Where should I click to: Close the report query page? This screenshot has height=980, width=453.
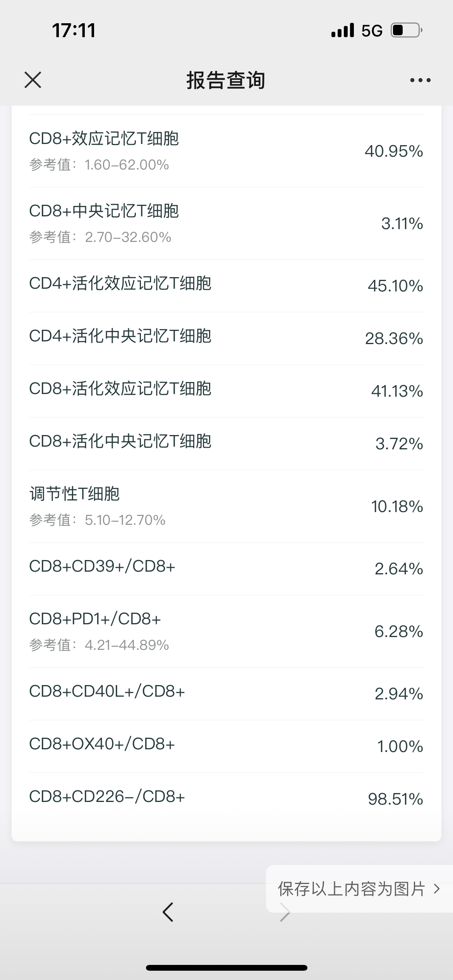[33, 80]
